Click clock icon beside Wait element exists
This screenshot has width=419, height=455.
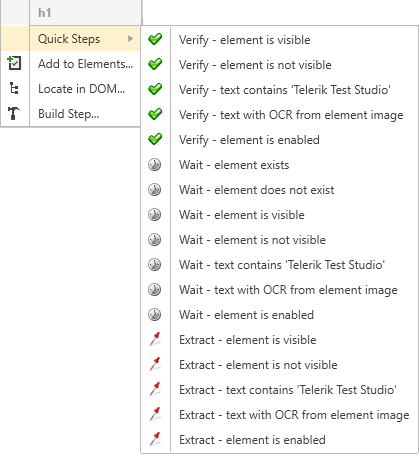[x=155, y=165]
